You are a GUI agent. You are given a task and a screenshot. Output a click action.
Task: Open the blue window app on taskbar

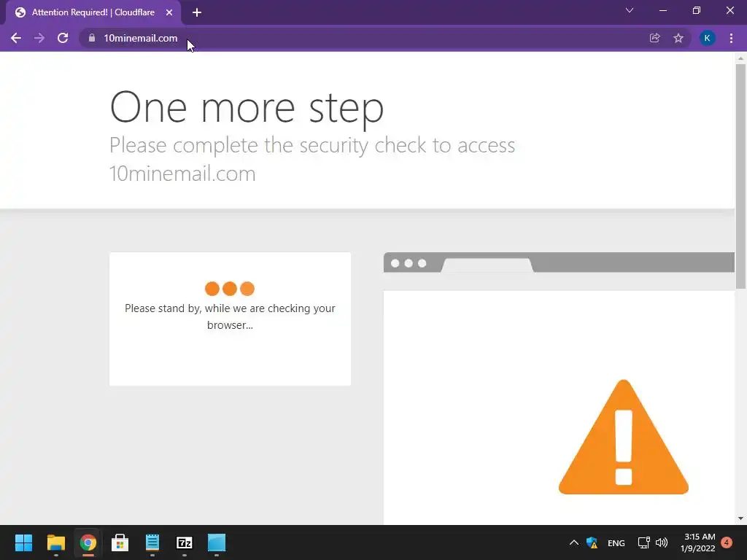coord(217,542)
